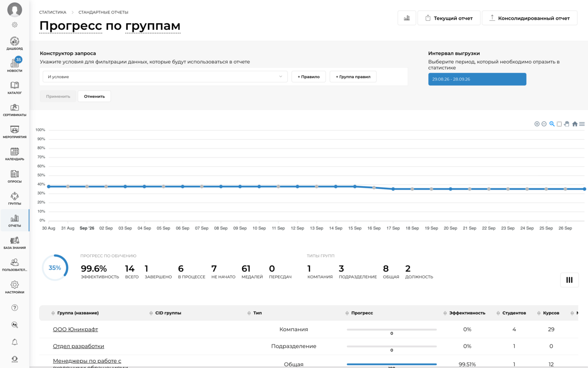Select chart magnifier zoom tool
Image resolution: width=588 pixels, height=368 pixels.
point(552,124)
